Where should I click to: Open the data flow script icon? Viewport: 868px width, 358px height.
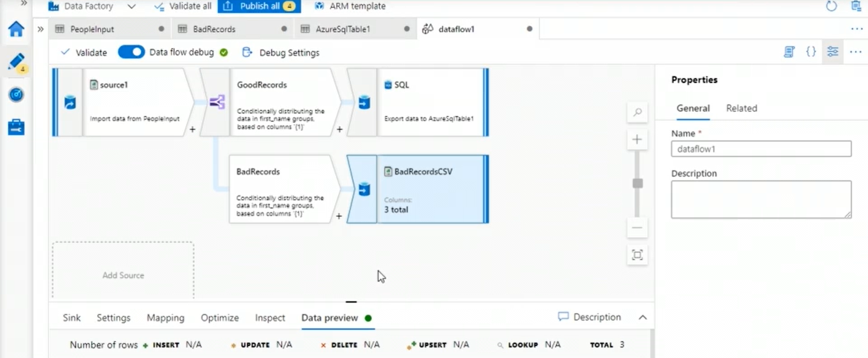(x=789, y=52)
